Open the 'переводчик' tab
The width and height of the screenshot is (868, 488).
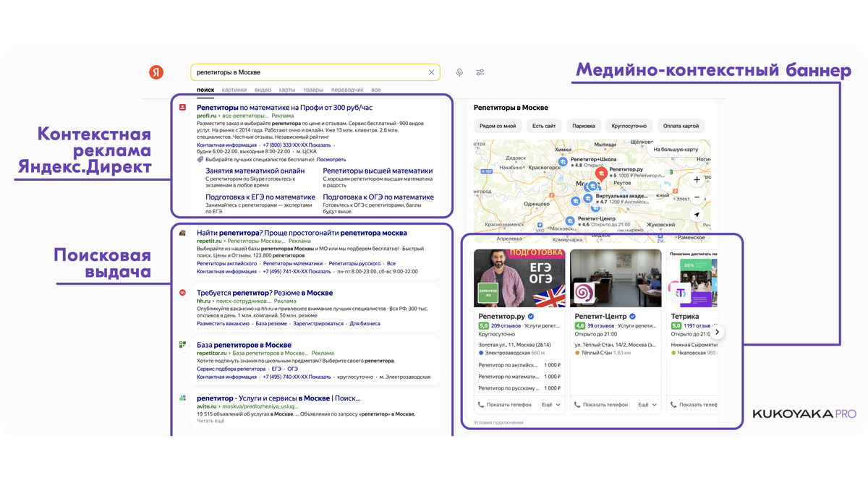click(x=347, y=90)
